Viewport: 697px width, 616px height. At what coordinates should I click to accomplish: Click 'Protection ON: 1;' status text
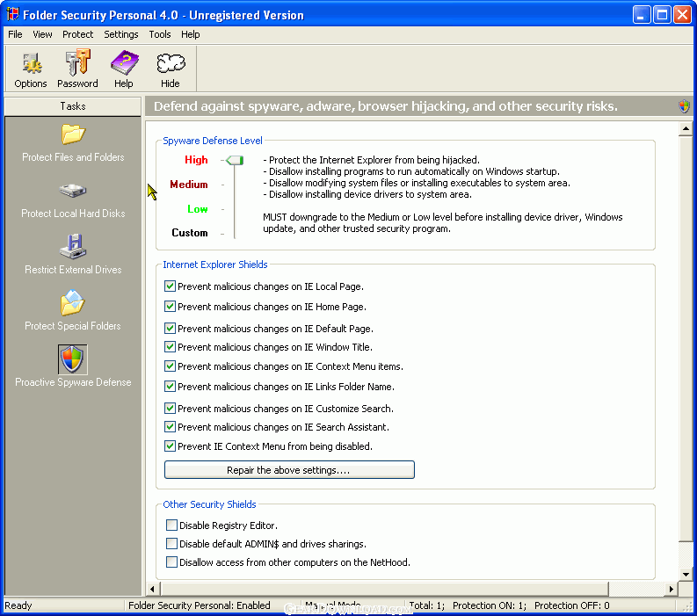click(x=490, y=605)
